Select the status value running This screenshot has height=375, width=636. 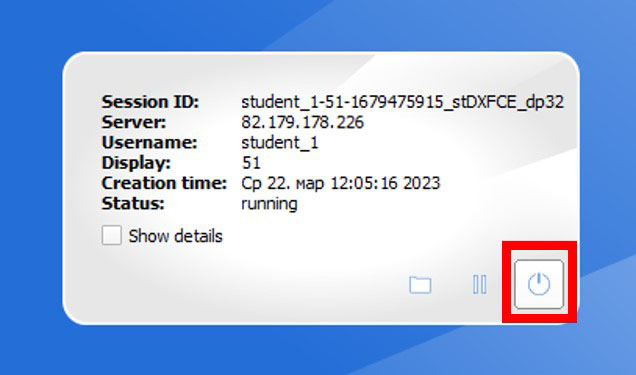[269, 204]
